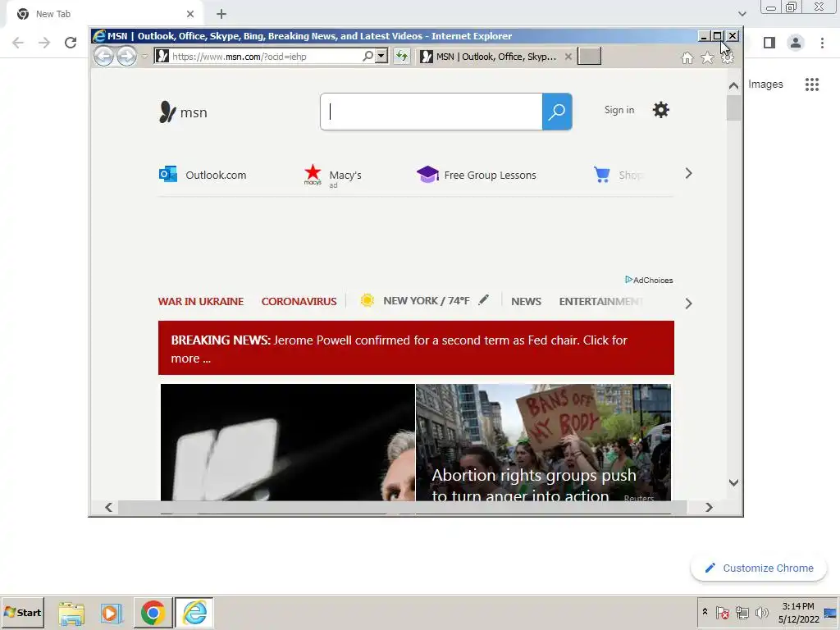Open the Free Group Lessons shortcut
This screenshot has height=630, width=840.
click(x=477, y=175)
